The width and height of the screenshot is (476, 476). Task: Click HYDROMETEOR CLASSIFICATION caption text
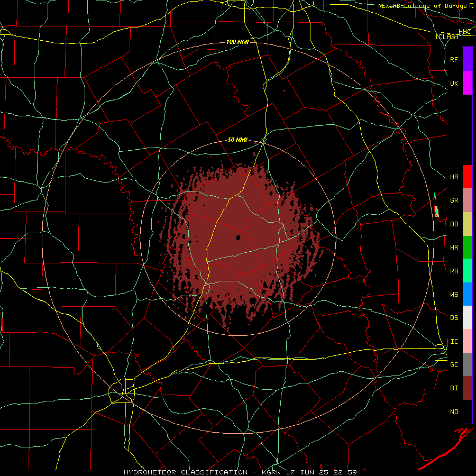pos(186,472)
